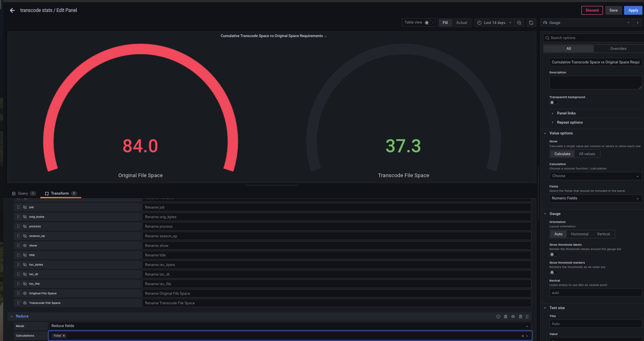644x341 pixels.
Task: Click the Gauge visualization icon
Action: [545, 23]
